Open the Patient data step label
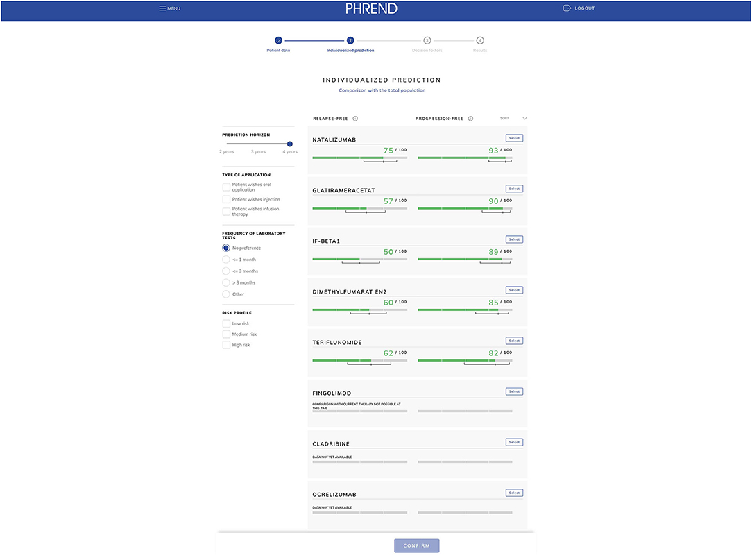Viewport: 752px width, 560px height. [278, 51]
